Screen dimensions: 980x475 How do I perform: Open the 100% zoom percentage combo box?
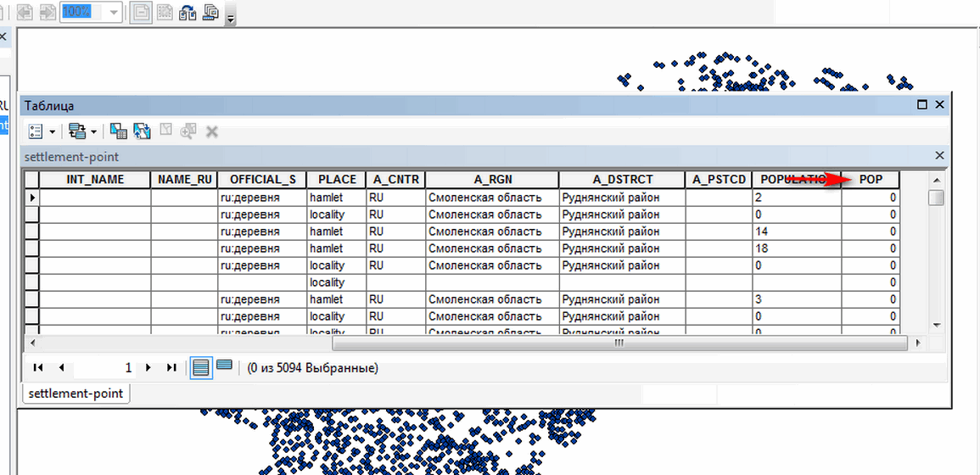[91, 13]
